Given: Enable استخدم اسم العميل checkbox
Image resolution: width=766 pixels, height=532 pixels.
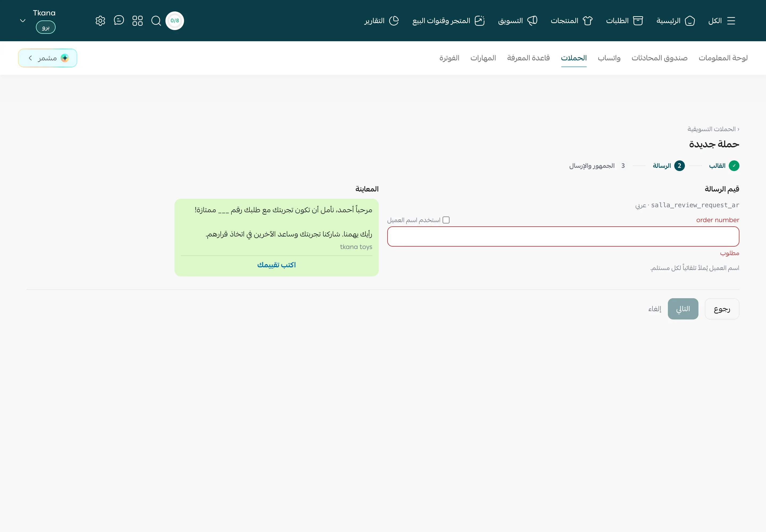Looking at the screenshot, I should (x=446, y=220).
